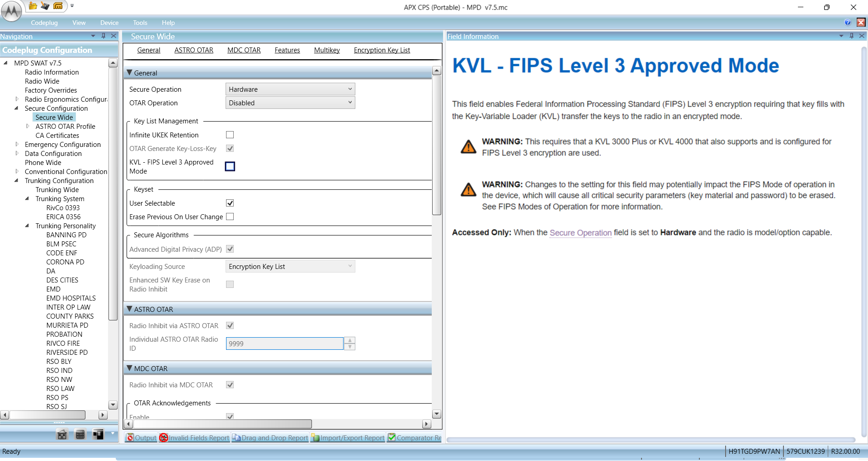Image resolution: width=868 pixels, height=461 pixels.
Task: Increment the ASTRO OTAR Radio ID spinner up arrow
Action: click(x=349, y=340)
